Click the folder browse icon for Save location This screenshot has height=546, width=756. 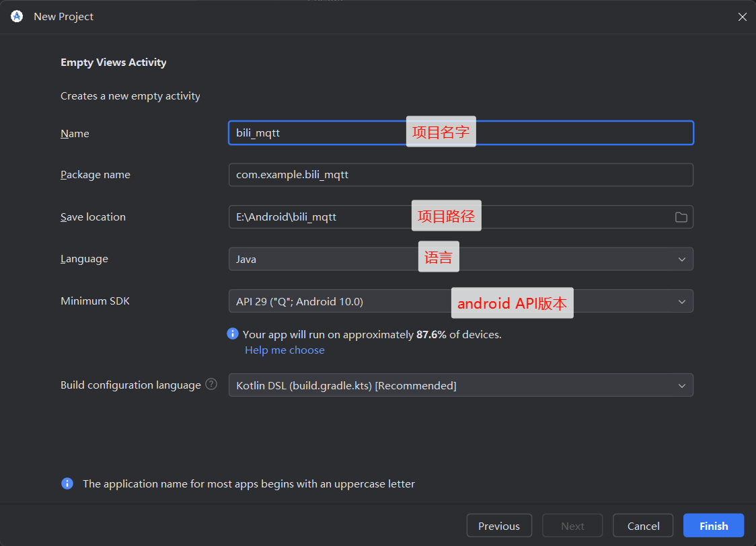coord(681,217)
